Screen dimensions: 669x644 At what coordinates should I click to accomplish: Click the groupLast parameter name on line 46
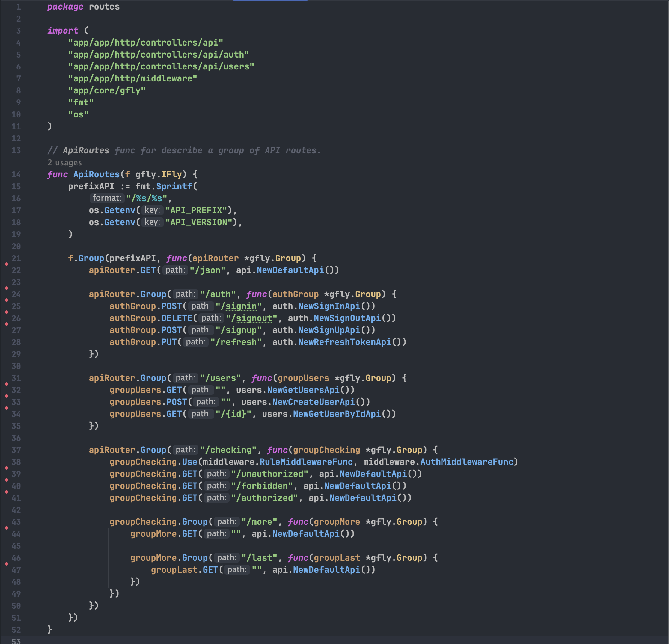coord(337,558)
